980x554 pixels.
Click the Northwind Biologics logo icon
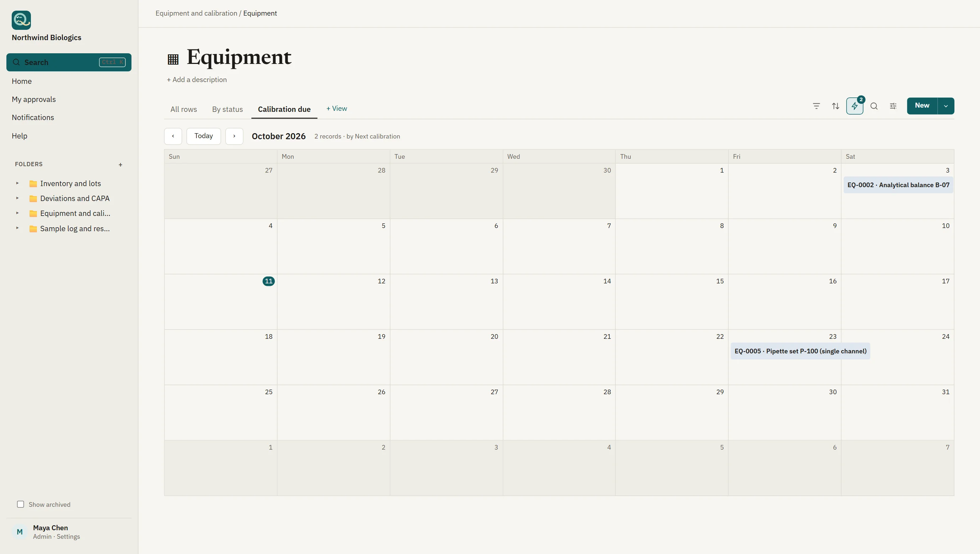[x=21, y=20]
